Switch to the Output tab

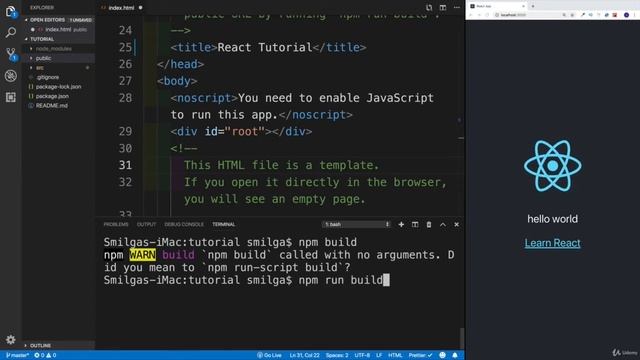coord(147,224)
